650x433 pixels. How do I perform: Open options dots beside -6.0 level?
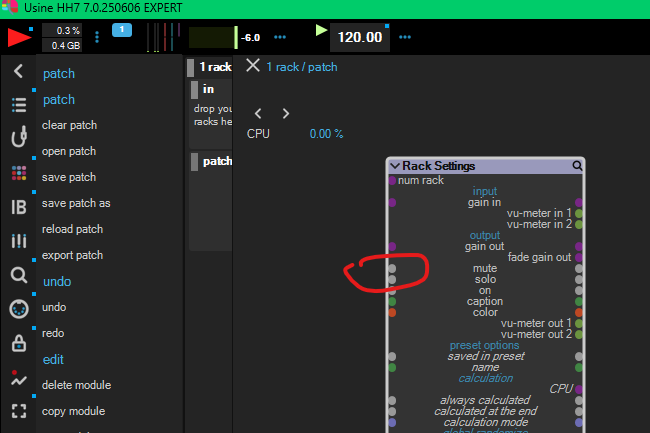tap(280, 37)
